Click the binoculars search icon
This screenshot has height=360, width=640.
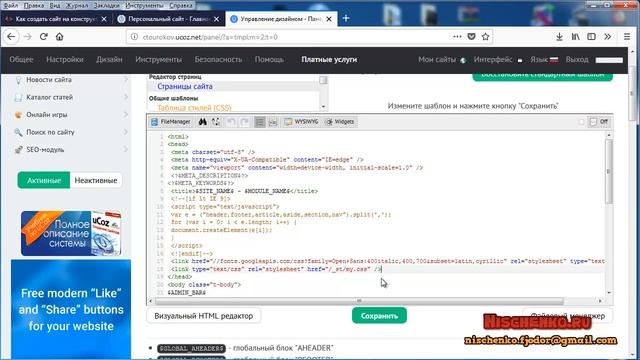point(202,122)
